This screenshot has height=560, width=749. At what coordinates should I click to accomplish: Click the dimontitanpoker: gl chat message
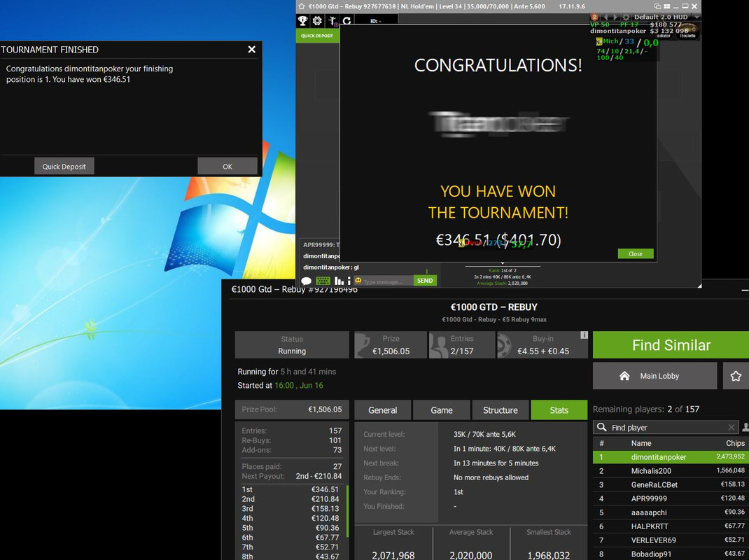[x=330, y=267]
